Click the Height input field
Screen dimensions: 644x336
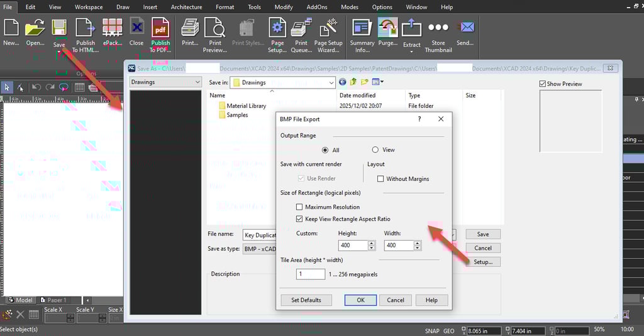[x=353, y=246]
